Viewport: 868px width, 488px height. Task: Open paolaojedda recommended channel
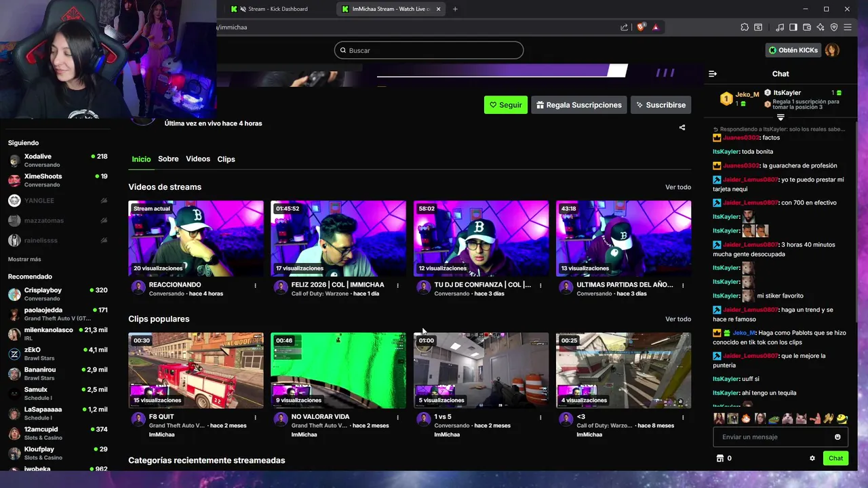point(58,314)
